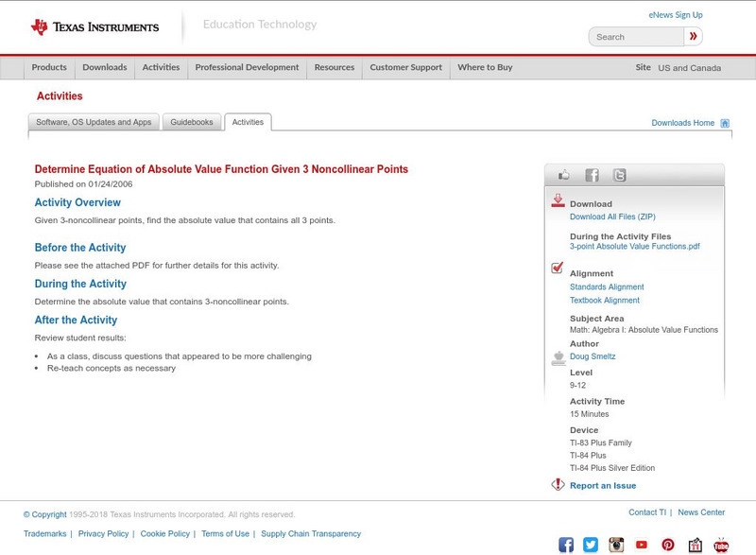Click the author stamp icon
Image resolution: width=756 pixels, height=555 pixels.
coord(558,358)
